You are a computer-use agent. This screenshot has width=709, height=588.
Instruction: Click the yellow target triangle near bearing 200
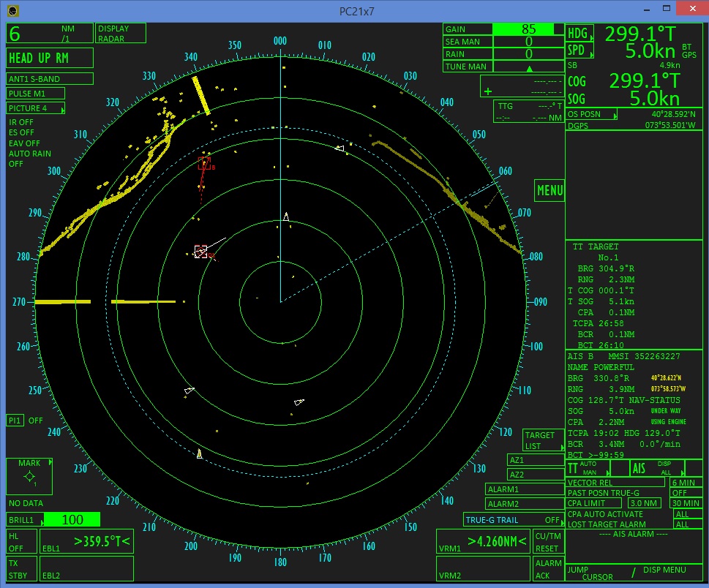[x=199, y=454]
